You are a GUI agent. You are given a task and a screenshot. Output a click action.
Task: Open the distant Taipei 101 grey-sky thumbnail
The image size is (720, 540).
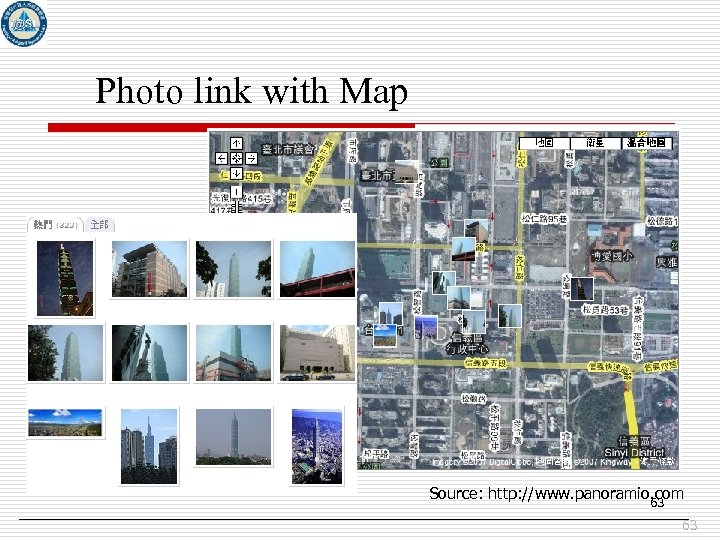pyautogui.click(x=233, y=437)
